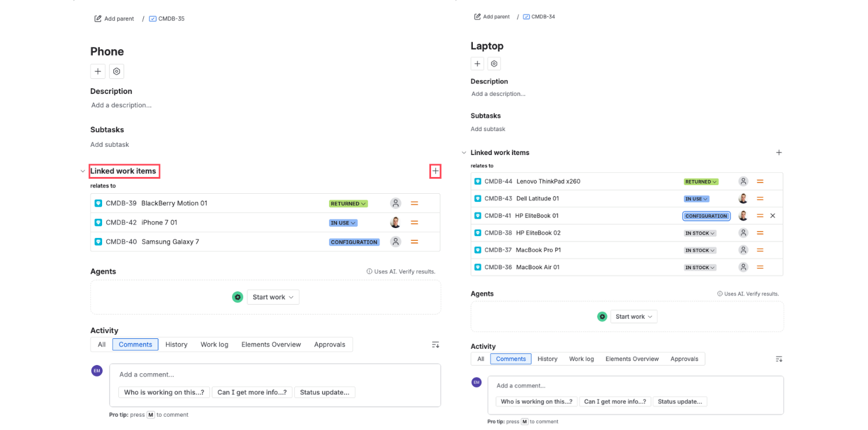The image size is (868, 430).
Task: Click work item type icon for CMDB-36
Action: [478, 268]
